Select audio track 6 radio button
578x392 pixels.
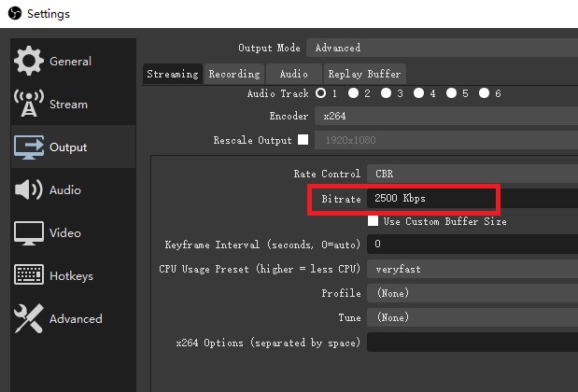point(484,93)
